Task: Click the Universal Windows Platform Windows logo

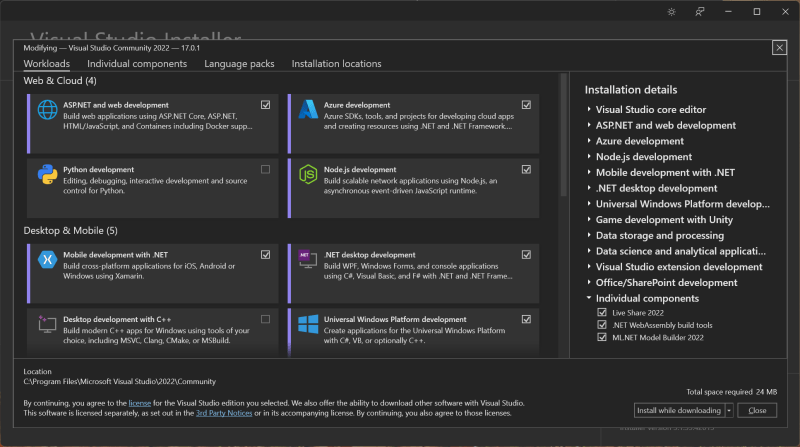Action: pos(308,324)
